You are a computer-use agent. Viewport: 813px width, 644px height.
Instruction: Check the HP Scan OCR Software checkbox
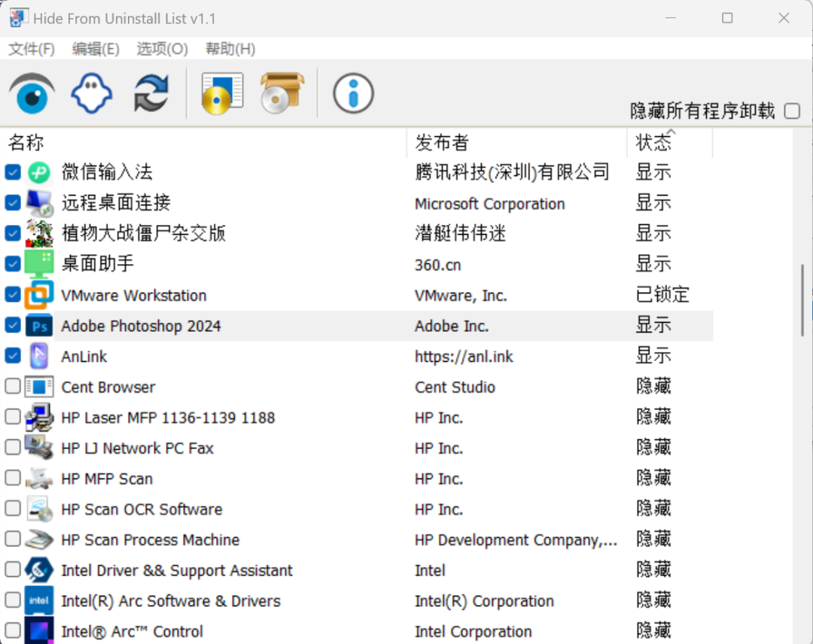(13, 509)
